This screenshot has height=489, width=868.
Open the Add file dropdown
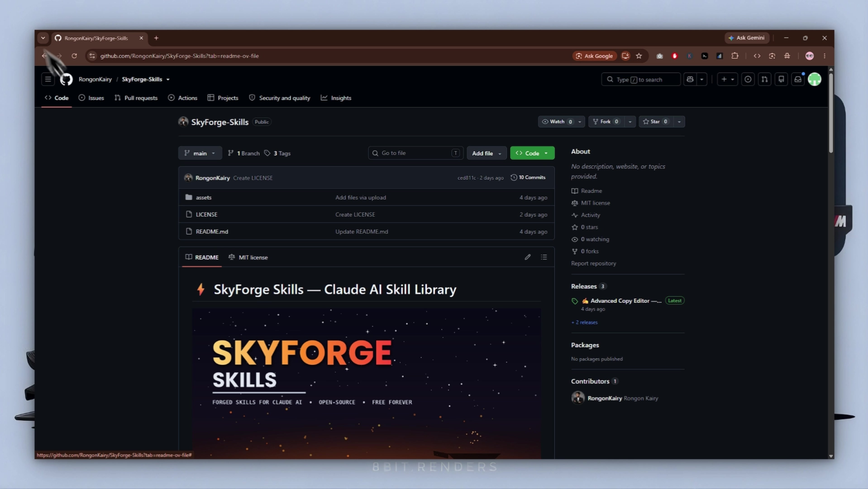(486, 153)
